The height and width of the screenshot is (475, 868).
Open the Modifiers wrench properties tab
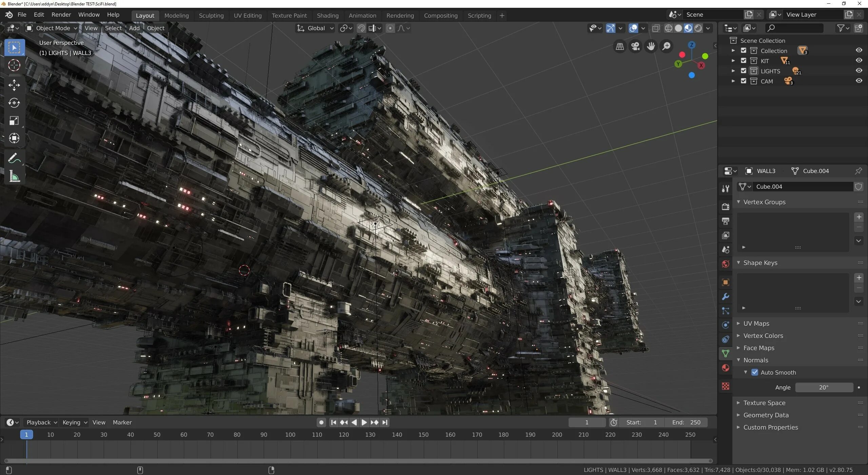[725, 297]
